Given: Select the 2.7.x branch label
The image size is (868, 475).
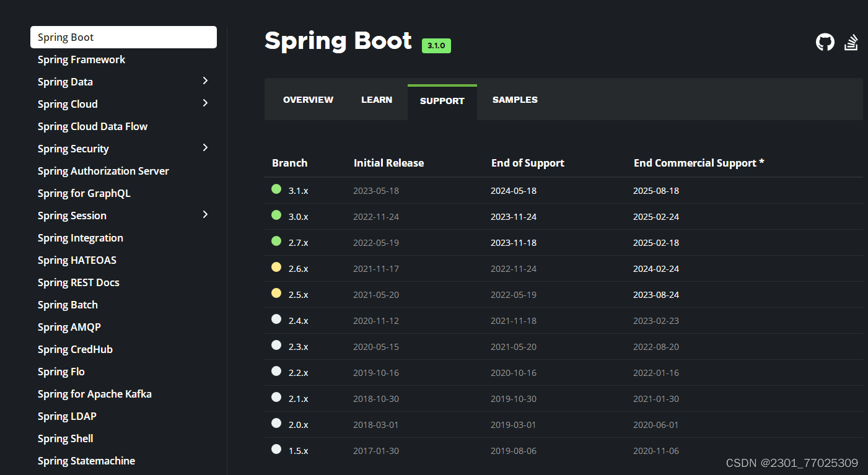Looking at the screenshot, I should [298, 243].
